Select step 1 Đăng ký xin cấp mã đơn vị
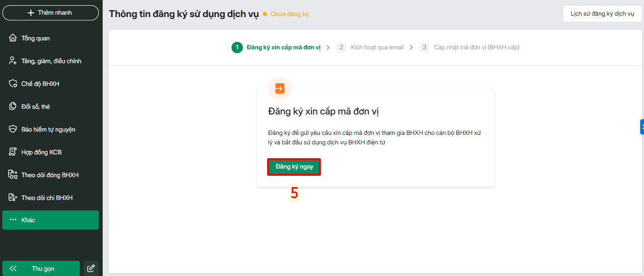Image resolution: width=644 pixels, height=276 pixels. [x=276, y=48]
